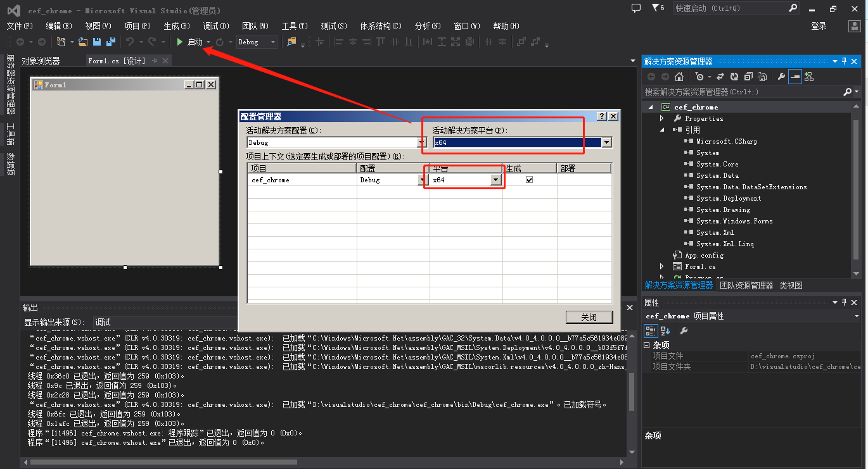The width and height of the screenshot is (868, 469).
Task: Click the Open File folder icon in the toolbar
Action: 83,42
